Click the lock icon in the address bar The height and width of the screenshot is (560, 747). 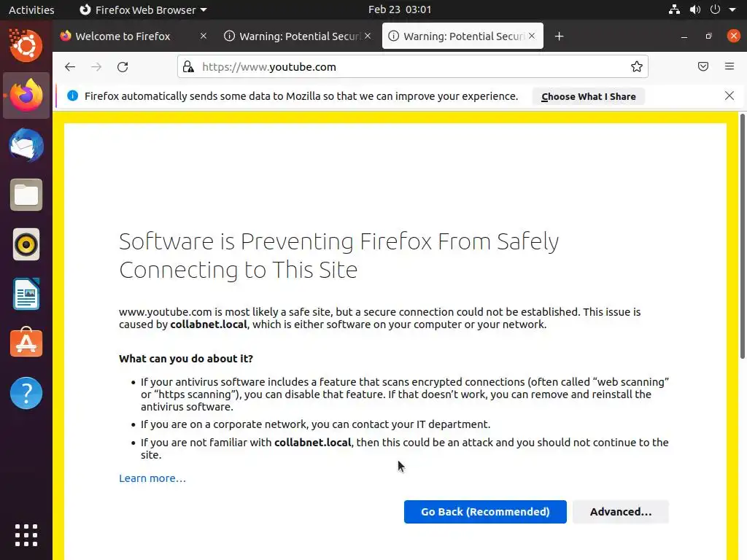pos(188,67)
